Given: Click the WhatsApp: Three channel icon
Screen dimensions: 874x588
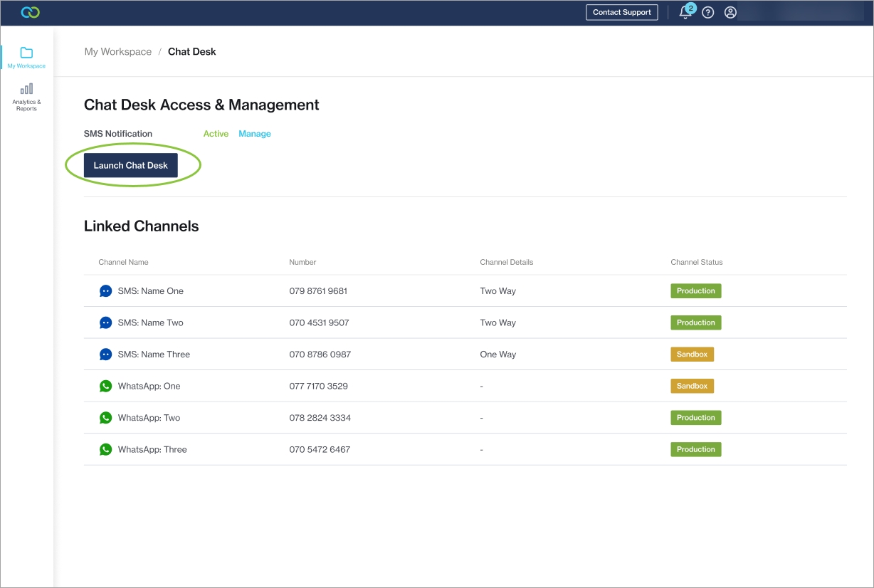Looking at the screenshot, I should pos(105,449).
